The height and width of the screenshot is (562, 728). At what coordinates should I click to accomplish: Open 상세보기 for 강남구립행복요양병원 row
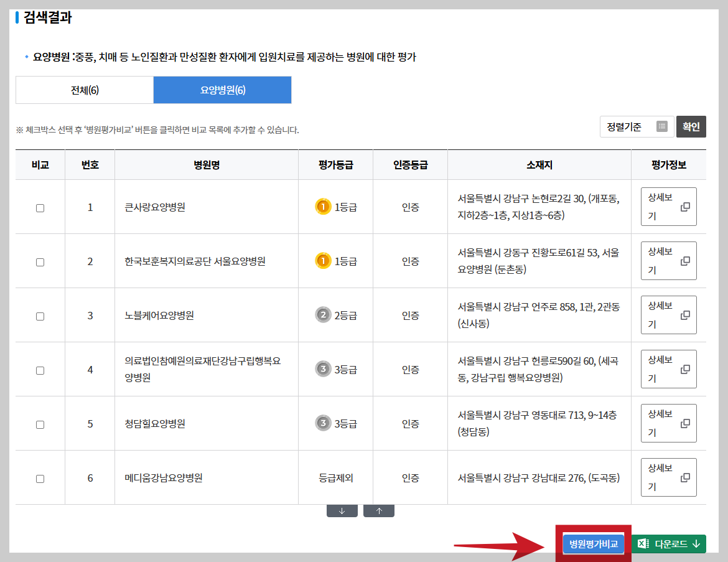click(x=668, y=369)
